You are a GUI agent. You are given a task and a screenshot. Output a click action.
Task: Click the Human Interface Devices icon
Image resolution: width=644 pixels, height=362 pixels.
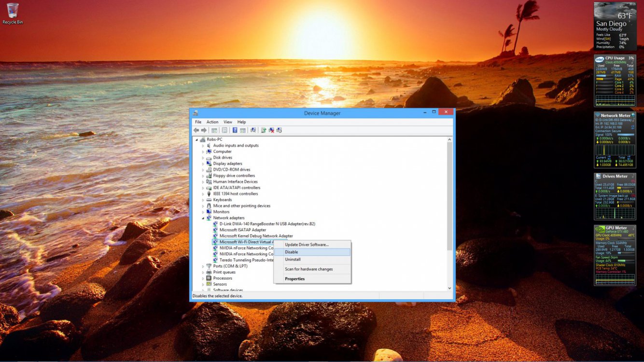point(209,181)
